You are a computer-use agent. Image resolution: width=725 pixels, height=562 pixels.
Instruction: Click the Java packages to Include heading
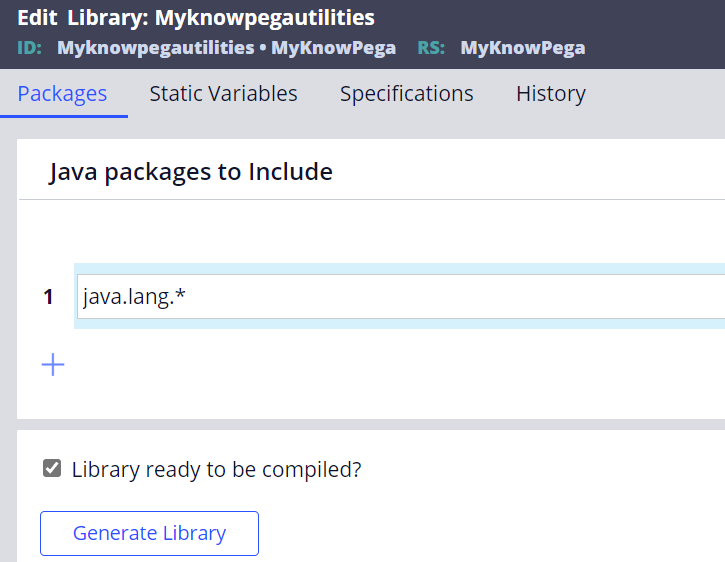coord(190,172)
